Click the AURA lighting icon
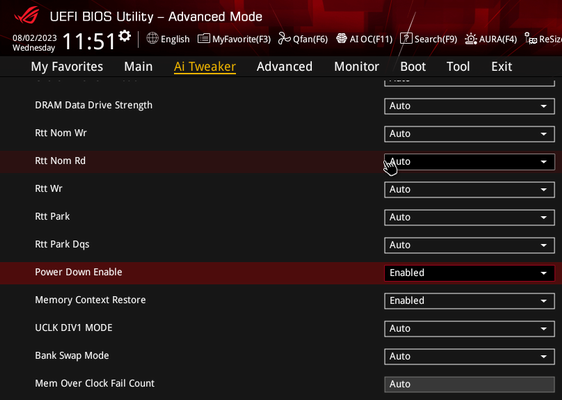Screen dimensions: 562x400 pos(471,39)
